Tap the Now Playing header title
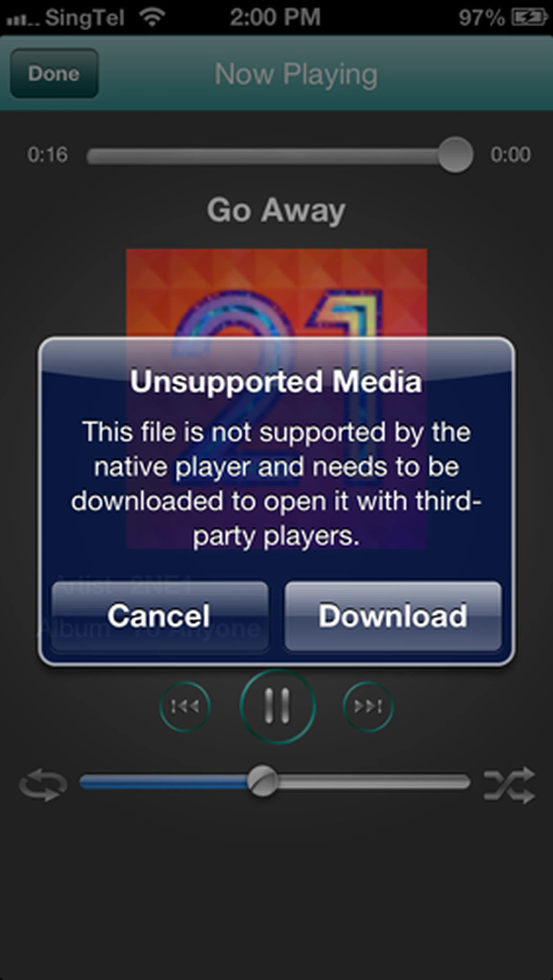 tap(296, 74)
